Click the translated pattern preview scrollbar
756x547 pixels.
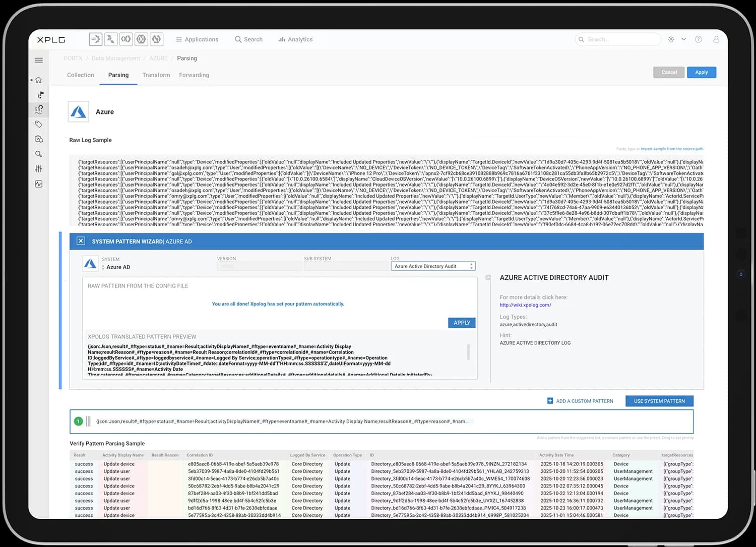[x=469, y=352]
